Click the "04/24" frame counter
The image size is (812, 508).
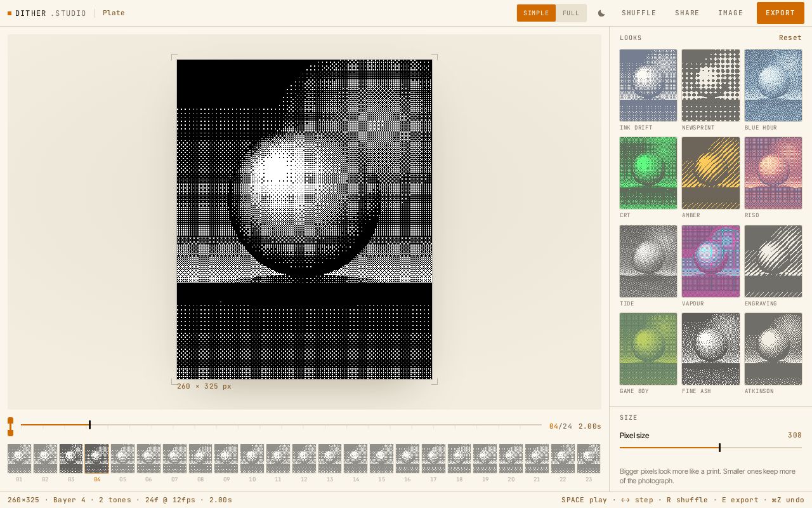coord(561,427)
